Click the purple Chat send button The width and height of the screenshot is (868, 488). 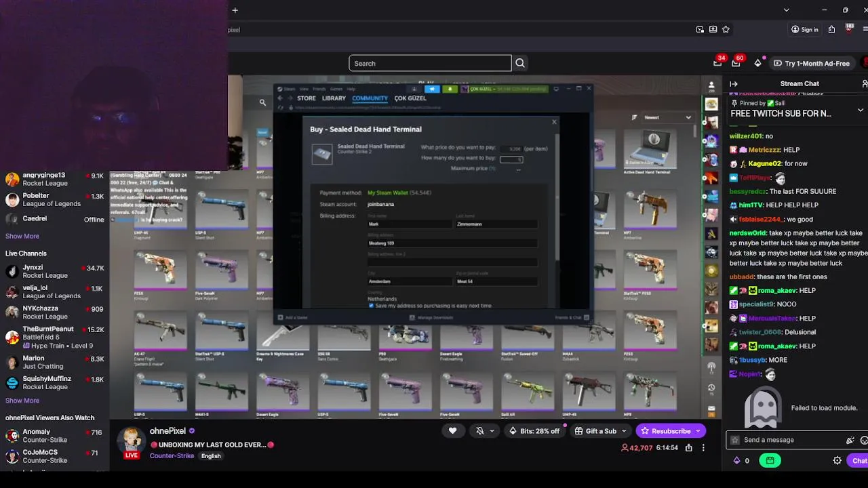pos(857,460)
